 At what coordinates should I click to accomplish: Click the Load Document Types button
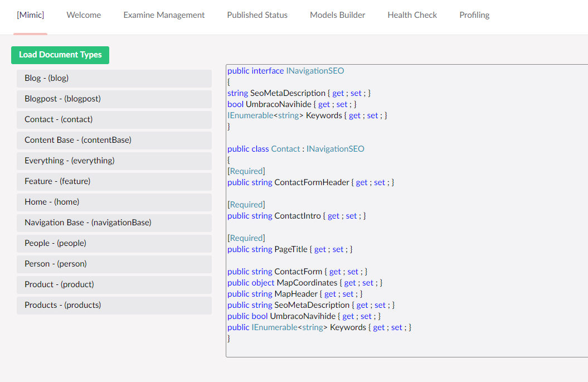click(60, 55)
